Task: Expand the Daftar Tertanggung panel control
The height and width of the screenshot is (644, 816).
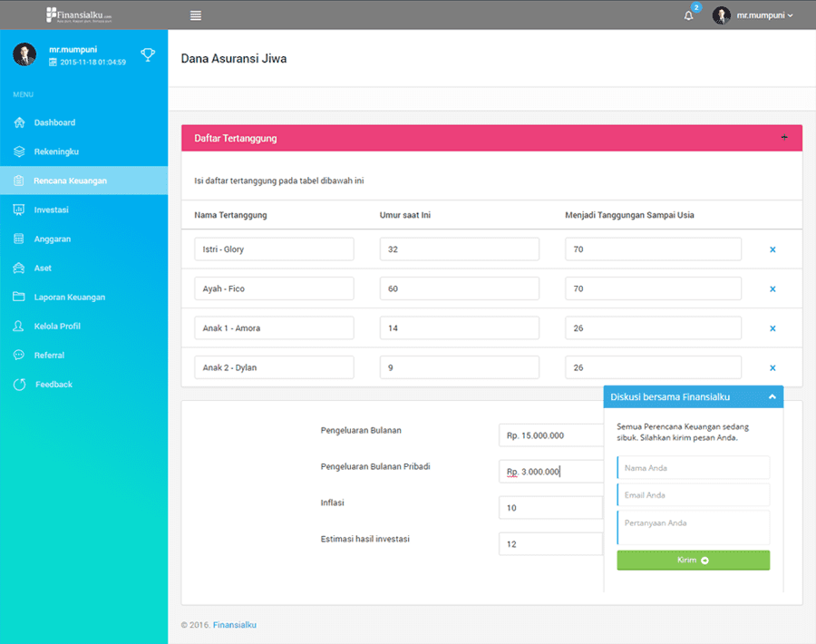Action: (784, 138)
